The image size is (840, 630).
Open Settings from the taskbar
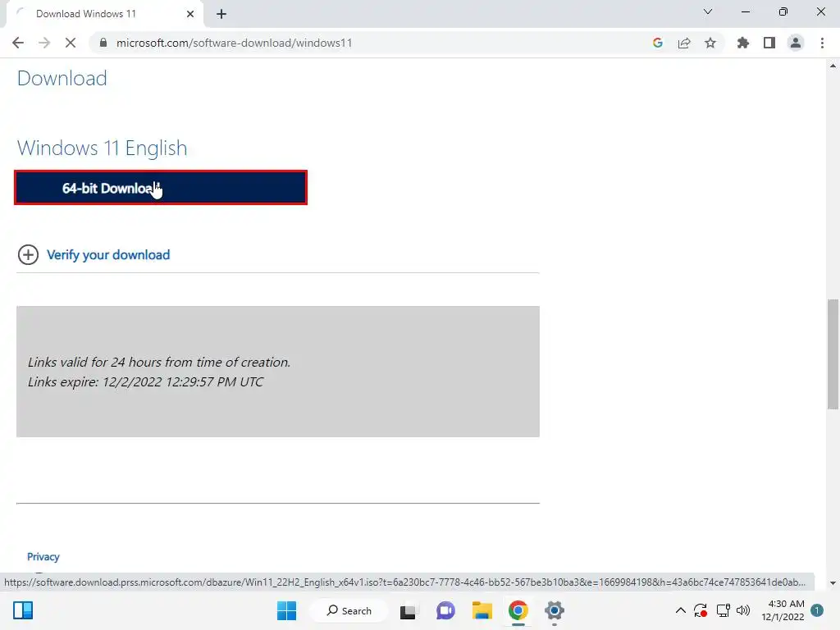tap(555, 610)
